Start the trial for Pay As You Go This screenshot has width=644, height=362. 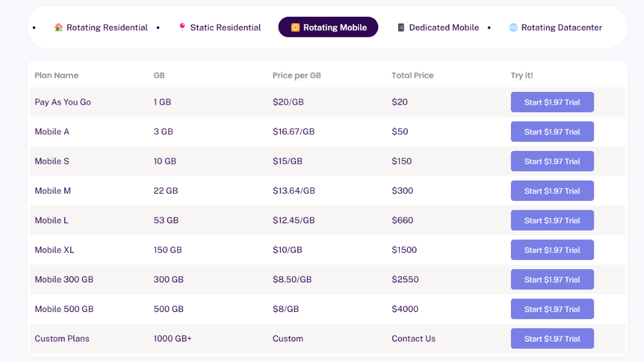click(552, 102)
